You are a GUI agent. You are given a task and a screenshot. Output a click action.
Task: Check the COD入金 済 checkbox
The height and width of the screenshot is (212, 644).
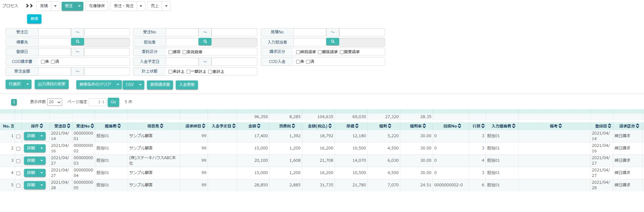pos(308,62)
